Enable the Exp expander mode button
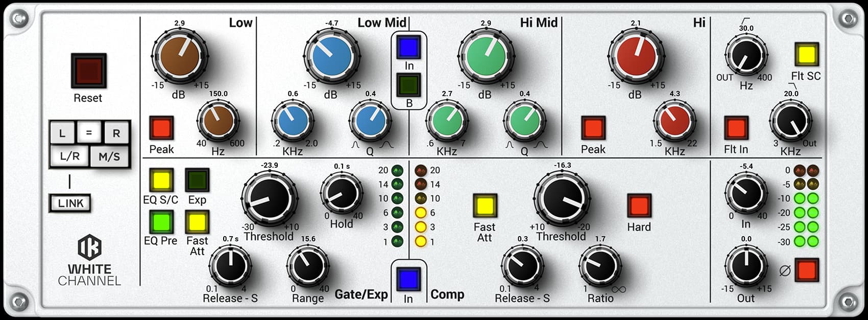Image resolution: width=868 pixels, height=320 pixels. pos(197,180)
